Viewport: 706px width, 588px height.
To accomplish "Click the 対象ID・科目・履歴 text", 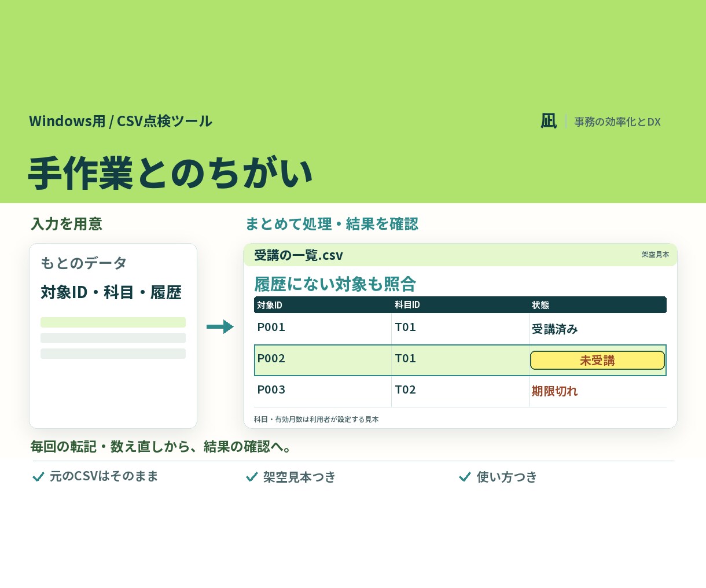I will tap(111, 292).
